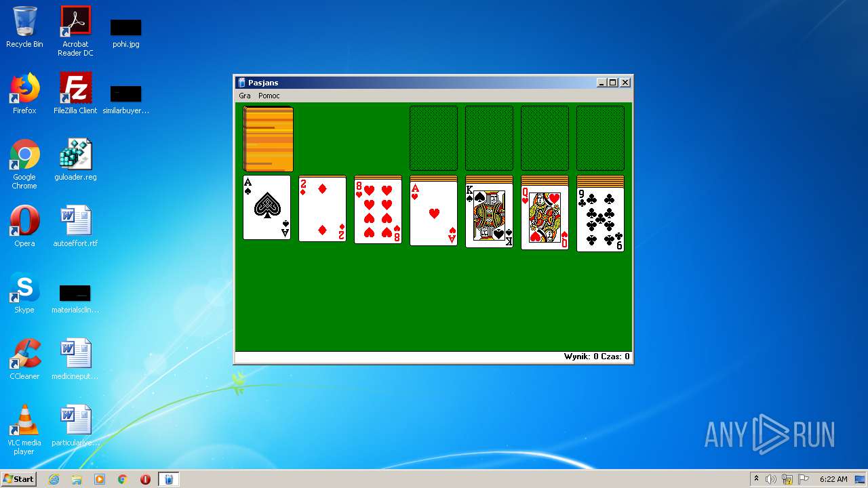868x488 pixels.
Task: Select the particularye document icon
Action: [75, 426]
